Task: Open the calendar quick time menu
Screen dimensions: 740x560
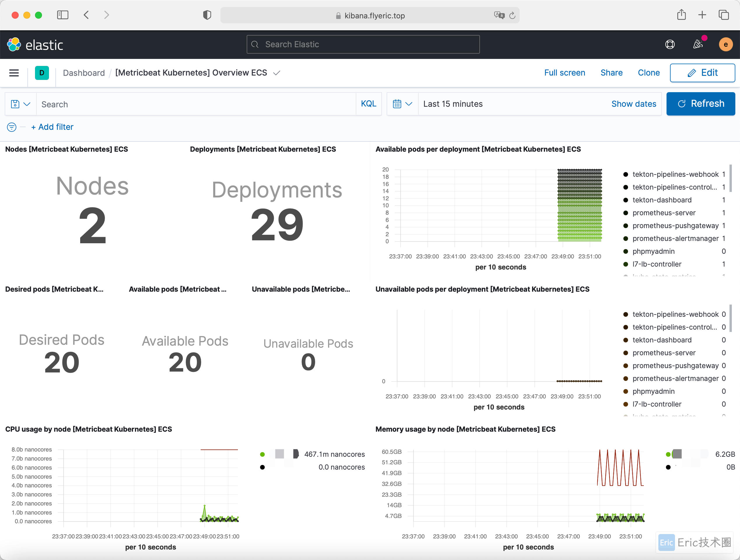Action: [x=402, y=104]
